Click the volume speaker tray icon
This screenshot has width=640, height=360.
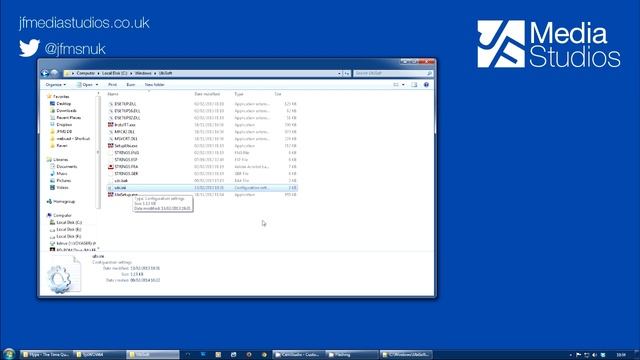(x=594, y=355)
